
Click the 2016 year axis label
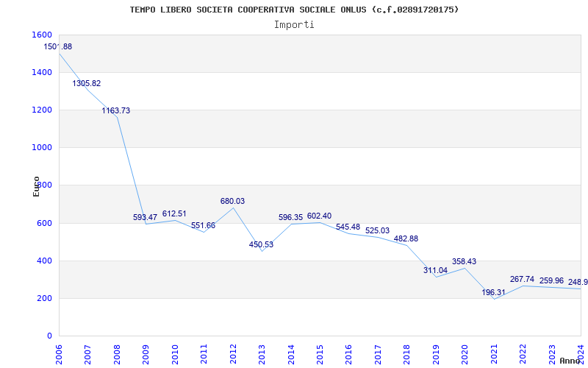[348, 355]
